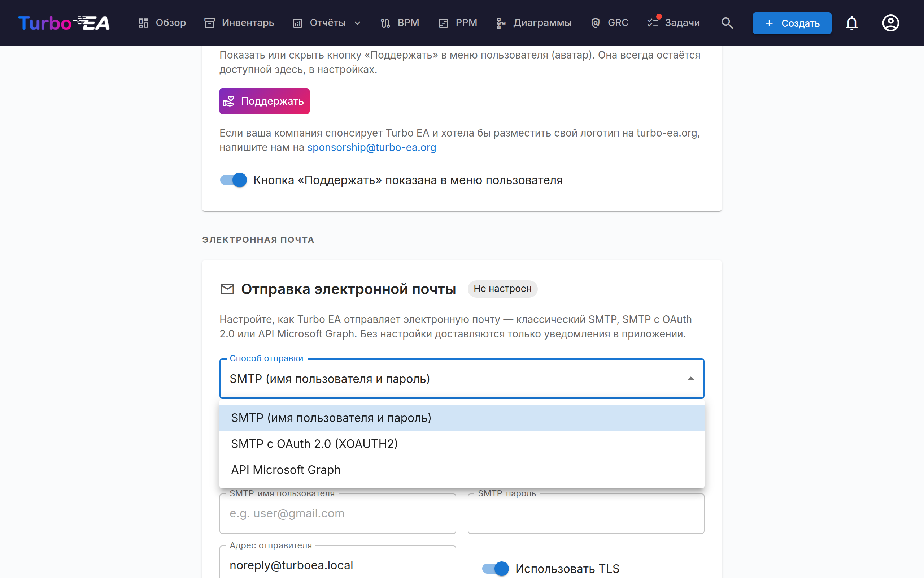Click the mail envelope icon

227,289
